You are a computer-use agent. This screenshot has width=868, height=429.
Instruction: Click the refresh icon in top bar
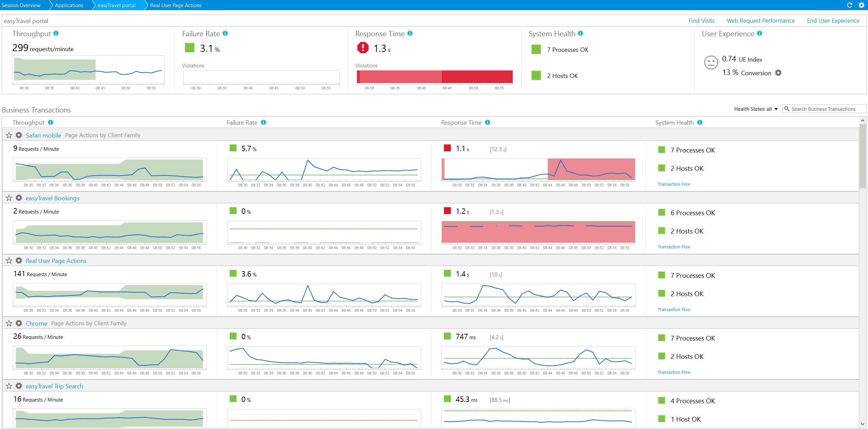coord(850,5)
